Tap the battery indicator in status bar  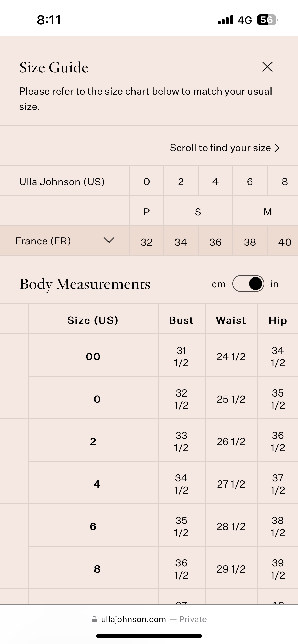[x=267, y=20]
